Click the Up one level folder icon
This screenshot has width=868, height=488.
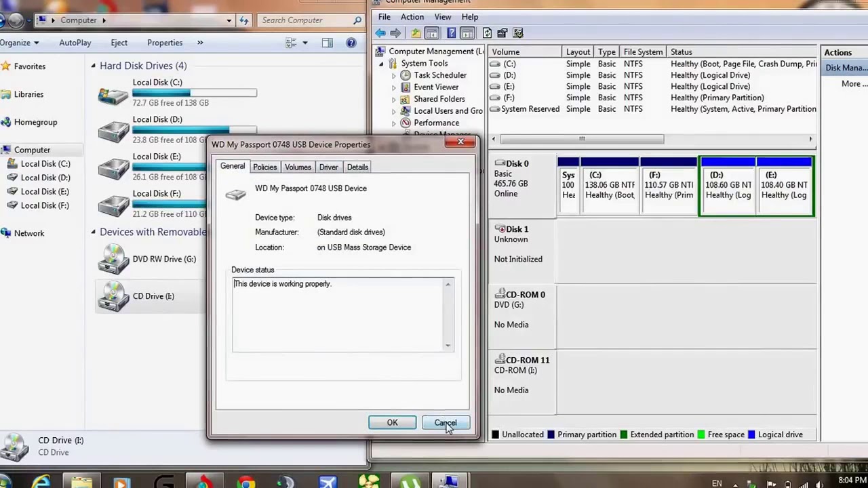click(x=416, y=33)
